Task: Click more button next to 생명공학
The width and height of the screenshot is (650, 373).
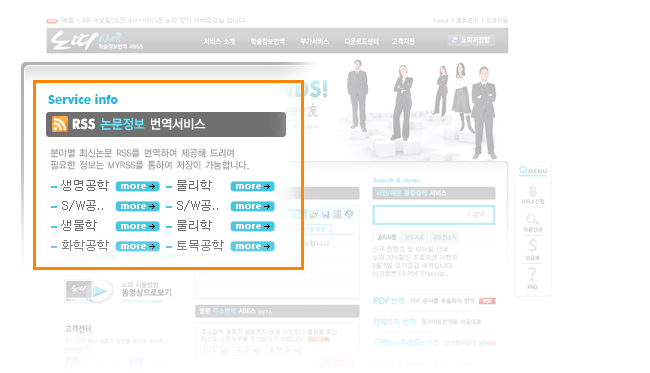Action: [x=138, y=186]
